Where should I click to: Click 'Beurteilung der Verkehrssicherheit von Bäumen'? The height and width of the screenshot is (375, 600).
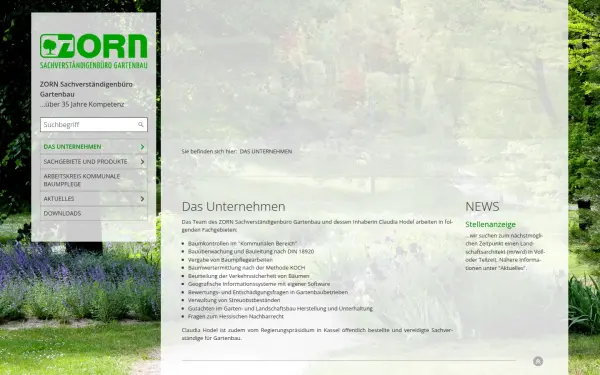[x=248, y=276]
